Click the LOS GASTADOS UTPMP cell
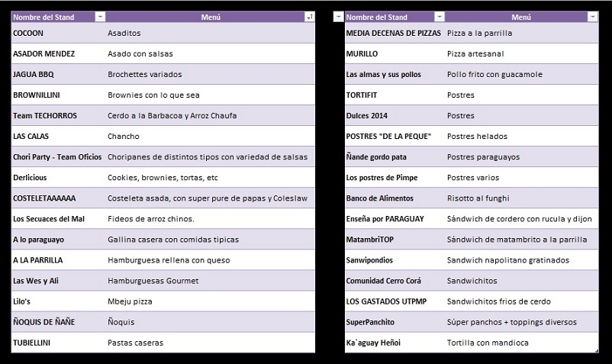612x364 pixels. [394, 301]
